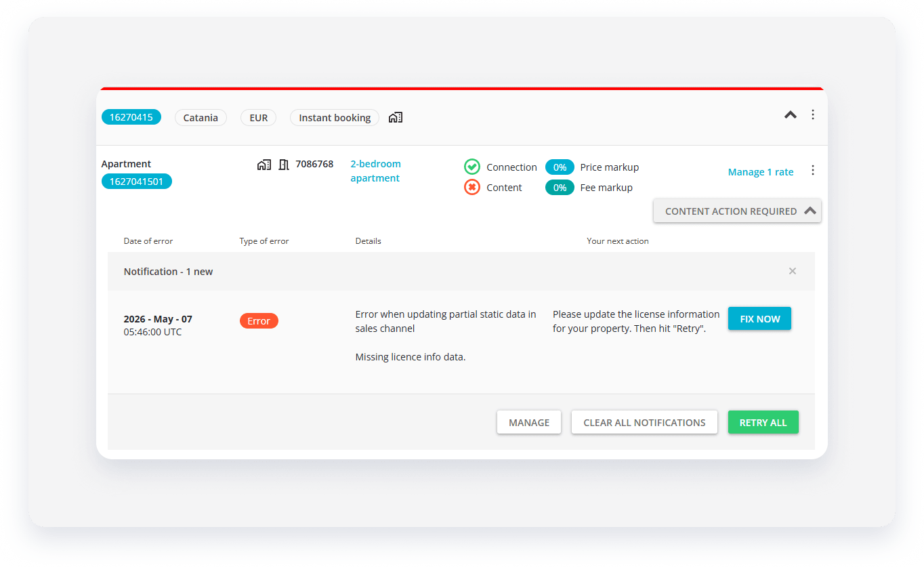
Task: Click the Date of error column header
Action: [x=148, y=240]
